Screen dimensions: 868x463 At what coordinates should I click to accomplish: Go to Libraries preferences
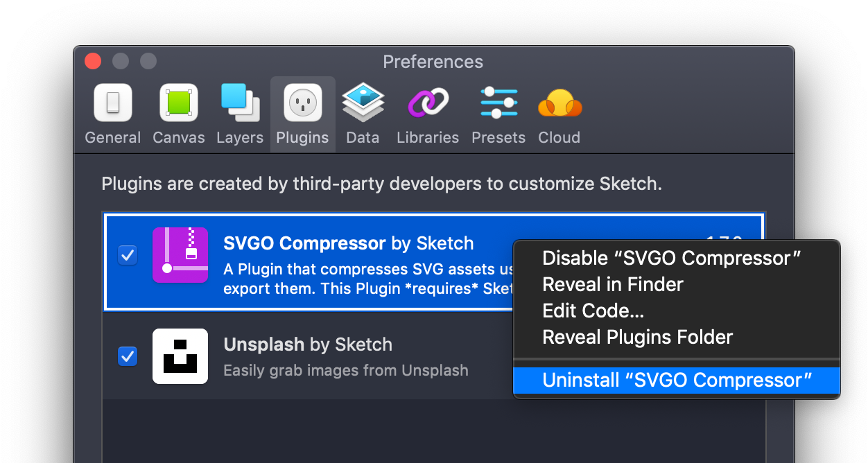pos(428,114)
